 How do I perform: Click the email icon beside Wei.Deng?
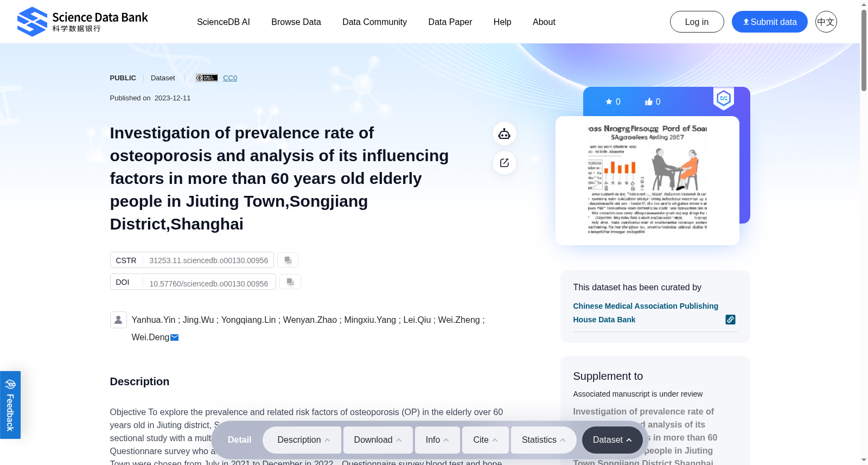coord(175,337)
